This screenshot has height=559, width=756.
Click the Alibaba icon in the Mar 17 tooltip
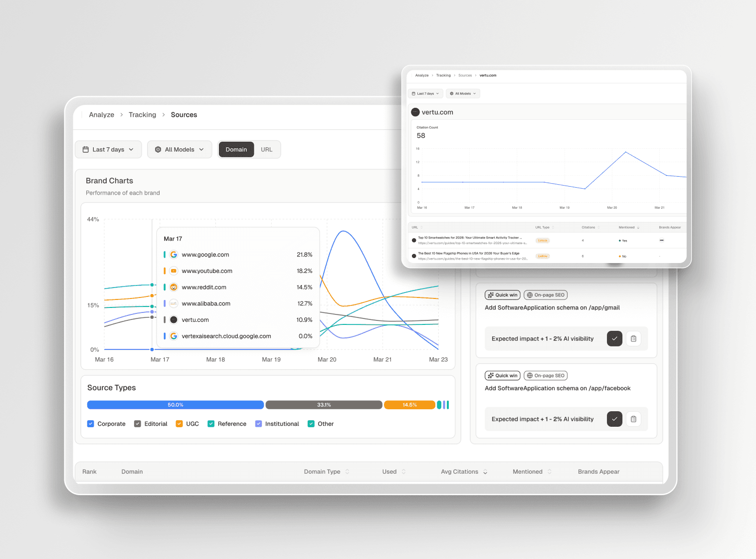(x=174, y=303)
